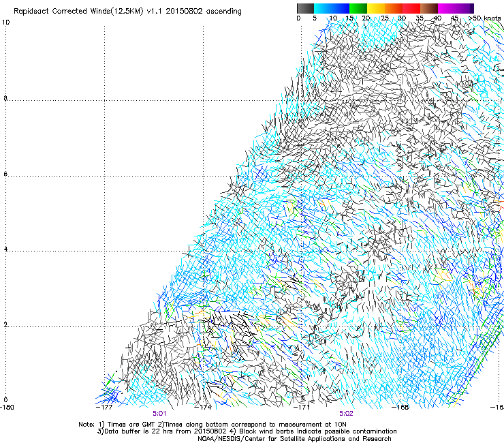Image resolution: width=504 pixels, height=443 pixels.
Task: Click the latitude '2' axis label
Action: 5,325
